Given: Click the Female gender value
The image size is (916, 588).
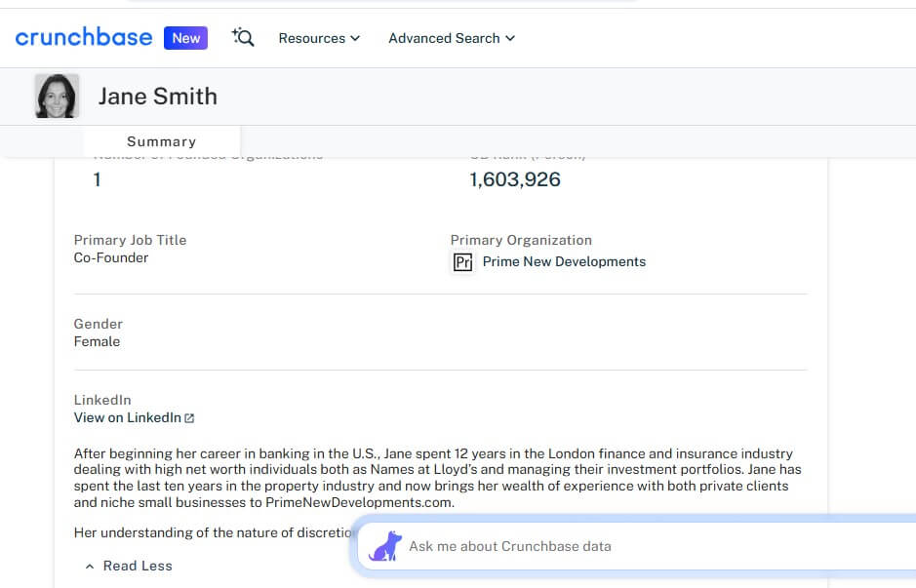Looking at the screenshot, I should [97, 341].
